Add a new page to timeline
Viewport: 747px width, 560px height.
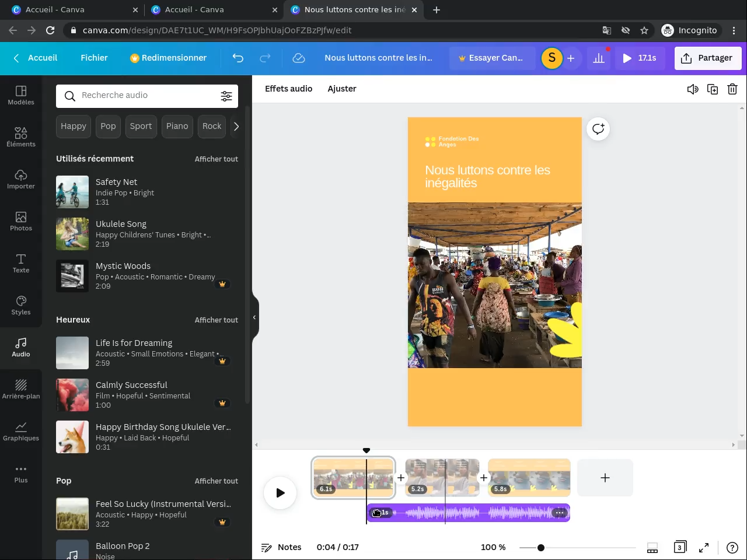[x=605, y=478]
